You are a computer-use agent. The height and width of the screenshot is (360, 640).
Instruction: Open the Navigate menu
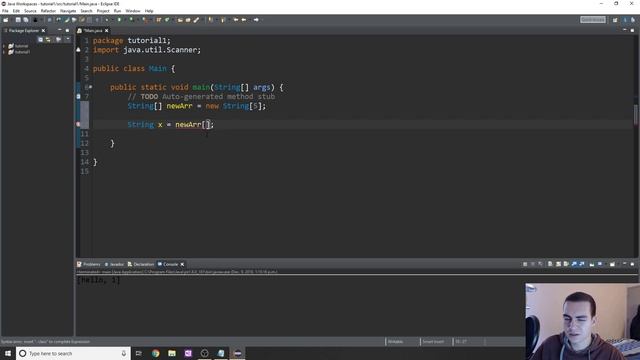pyautogui.click(x=68, y=11)
